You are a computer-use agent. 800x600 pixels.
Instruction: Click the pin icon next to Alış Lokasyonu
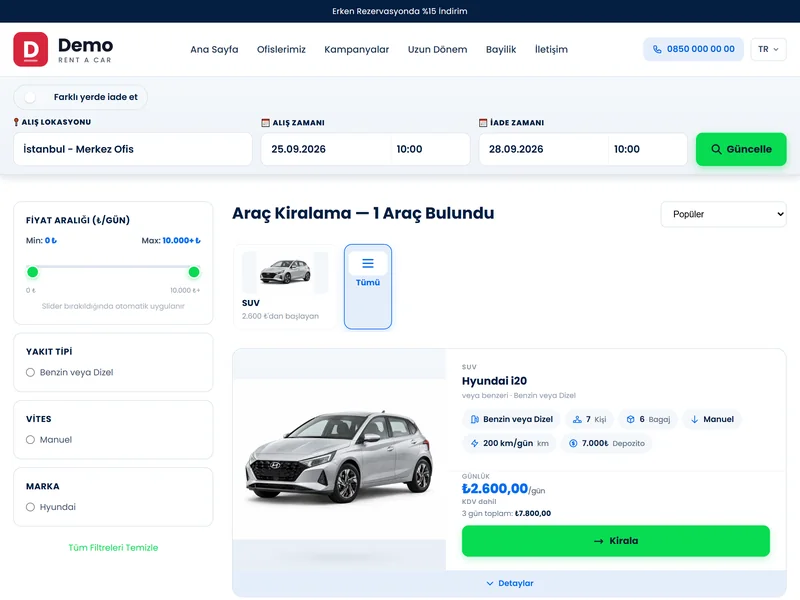click(x=16, y=122)
